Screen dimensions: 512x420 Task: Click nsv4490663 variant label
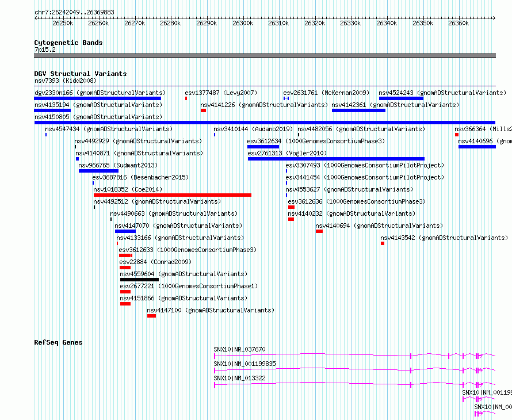click(174, 213)
